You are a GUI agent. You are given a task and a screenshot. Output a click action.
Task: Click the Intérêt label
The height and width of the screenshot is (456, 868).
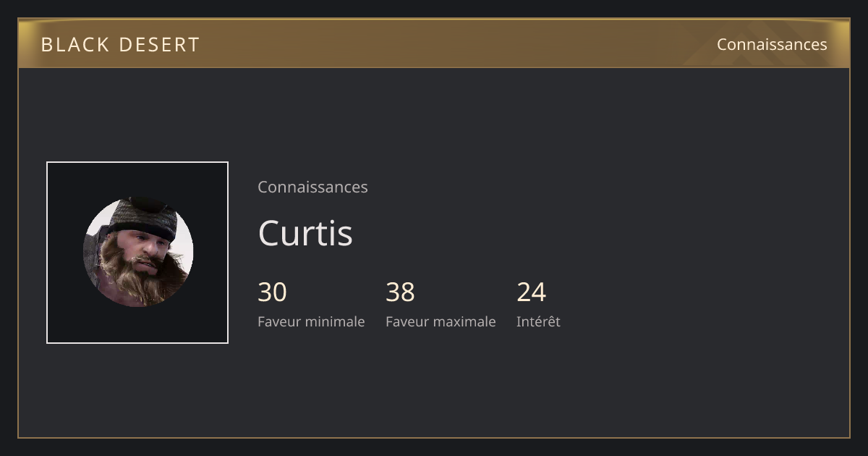click(x=538, y=321)
